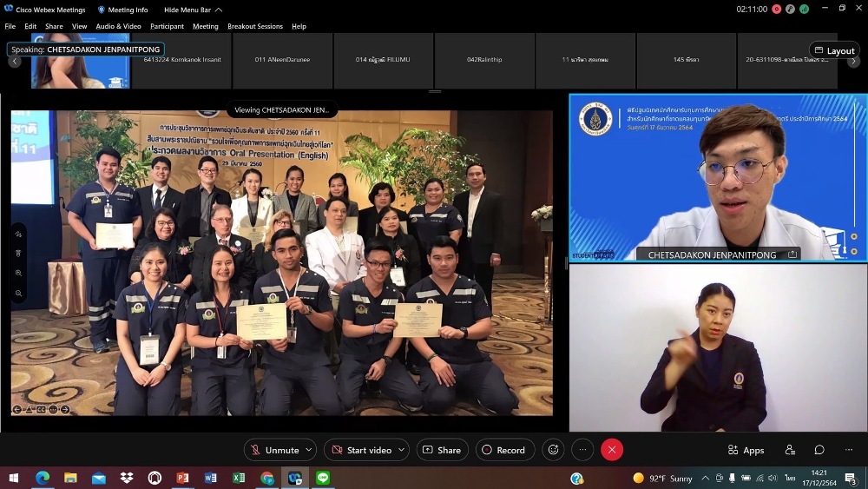Select the 014 FILUMU participant thumbnail
Screen dimensions: 868x489
tap(383, 60)
